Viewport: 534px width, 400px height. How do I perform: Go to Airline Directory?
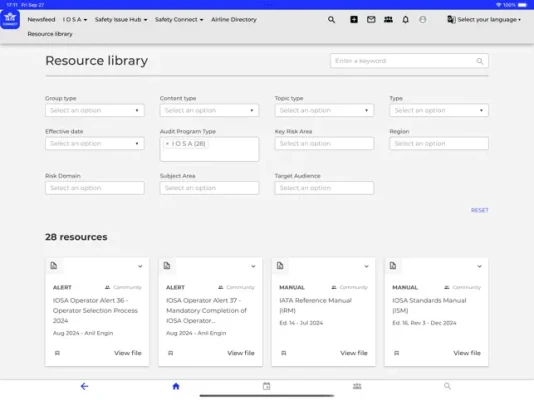point(234,19)
